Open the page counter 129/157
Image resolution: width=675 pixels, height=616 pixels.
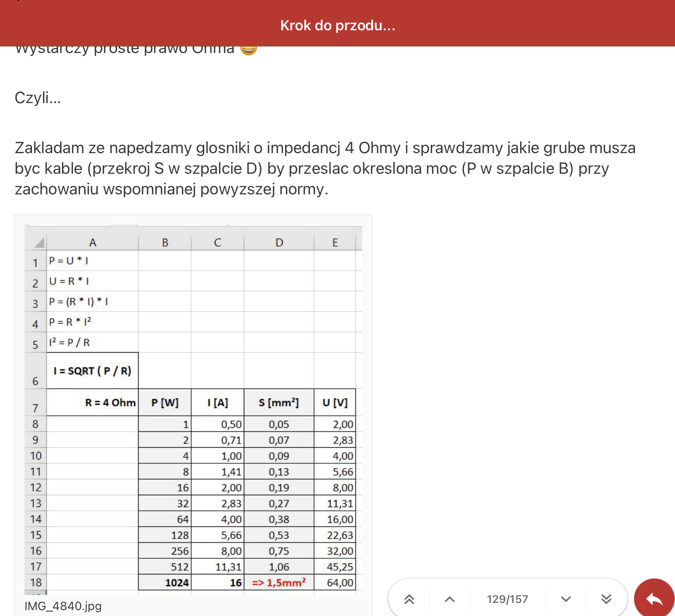507,599
